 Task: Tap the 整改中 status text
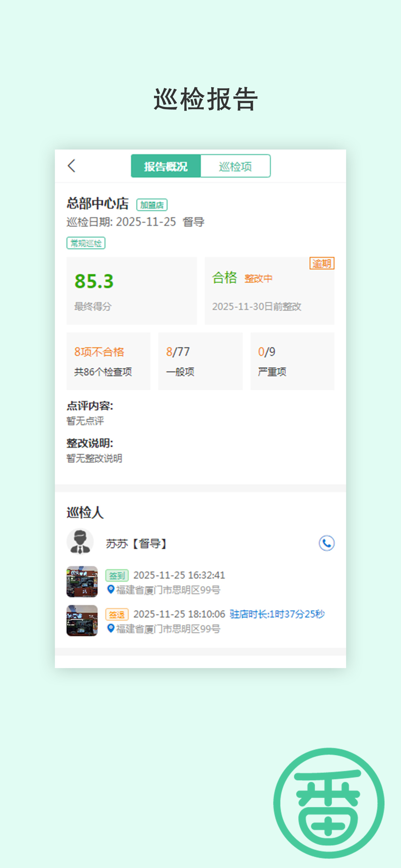[x=259, y=278]
